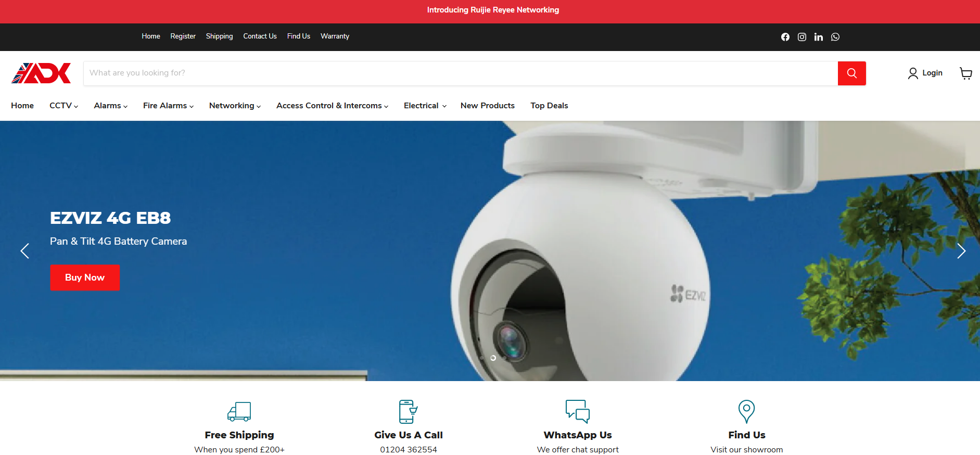Screen dimensions: 980x455
Task: Click 'Pan & Tilt 4G Battery Camera' subtitle
Action: click(118, 241)
